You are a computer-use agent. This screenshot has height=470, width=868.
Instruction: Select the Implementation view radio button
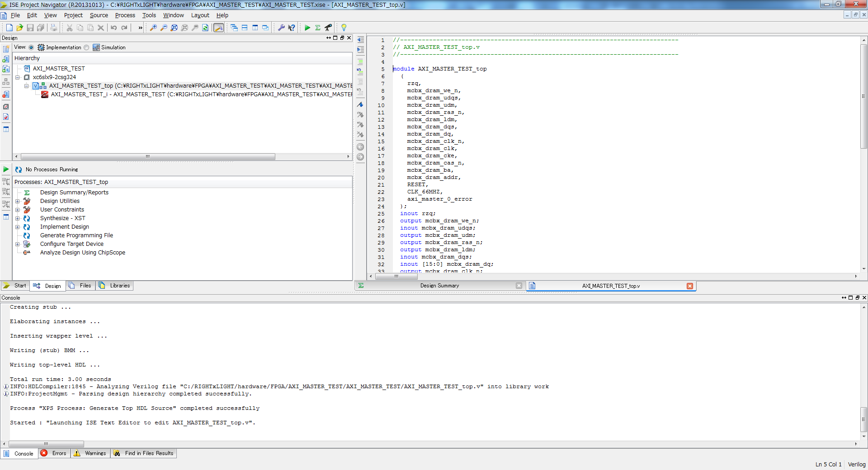[x=31, y=47]
